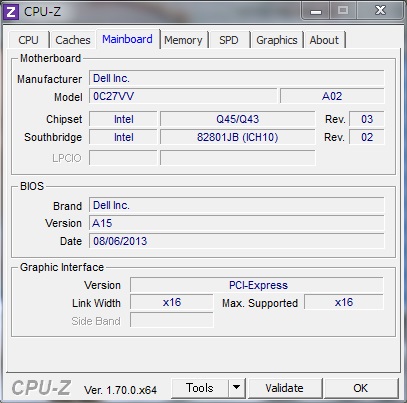The width and height of the screenshot is (407, 403).
Task: Click the Chipset Rev. 03 value
Action: pyautogui.click(x=367, y=119)
